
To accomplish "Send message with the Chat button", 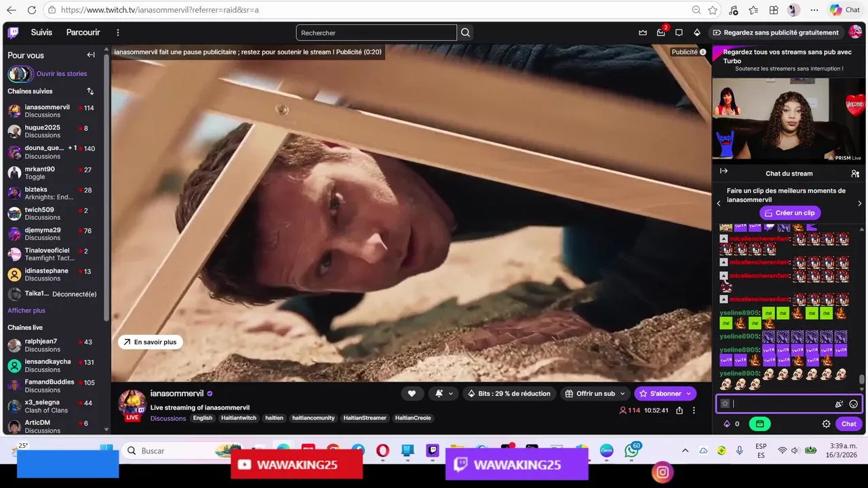I will [x=849, y=424].
